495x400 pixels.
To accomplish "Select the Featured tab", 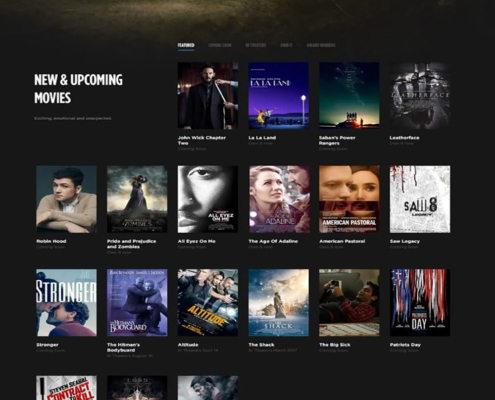I will click(186, 45).
